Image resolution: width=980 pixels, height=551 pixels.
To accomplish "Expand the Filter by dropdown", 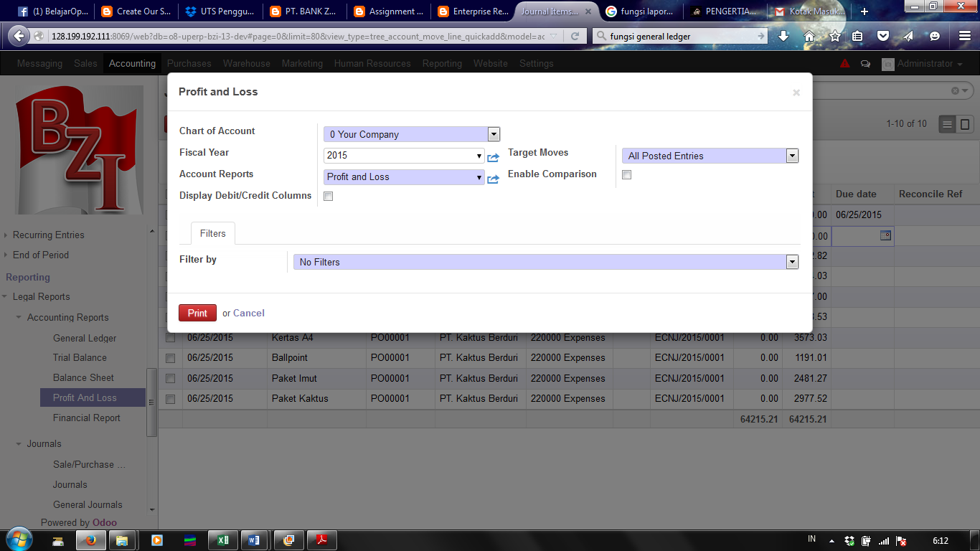I will tap(792, 261).
